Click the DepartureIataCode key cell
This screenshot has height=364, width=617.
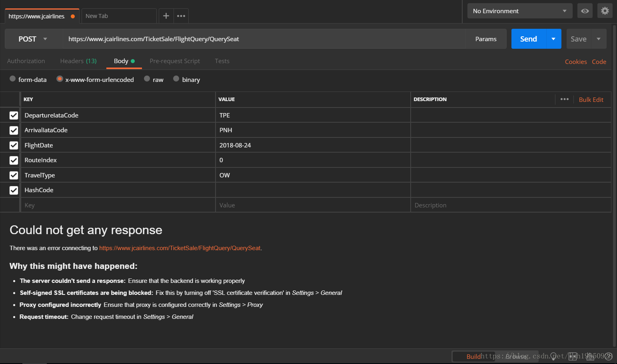(118, 115)
